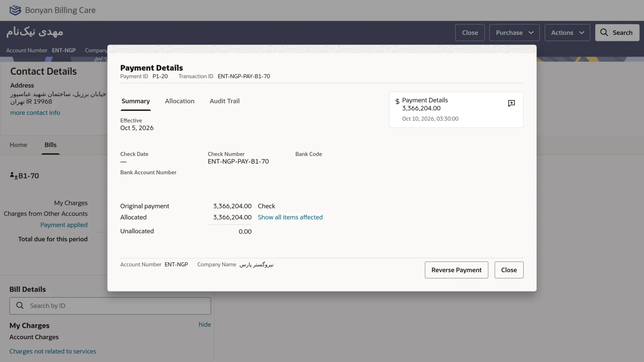Open the Actions dropdown menu
This screenshot has width=644, height=362.
coord(567,33)
